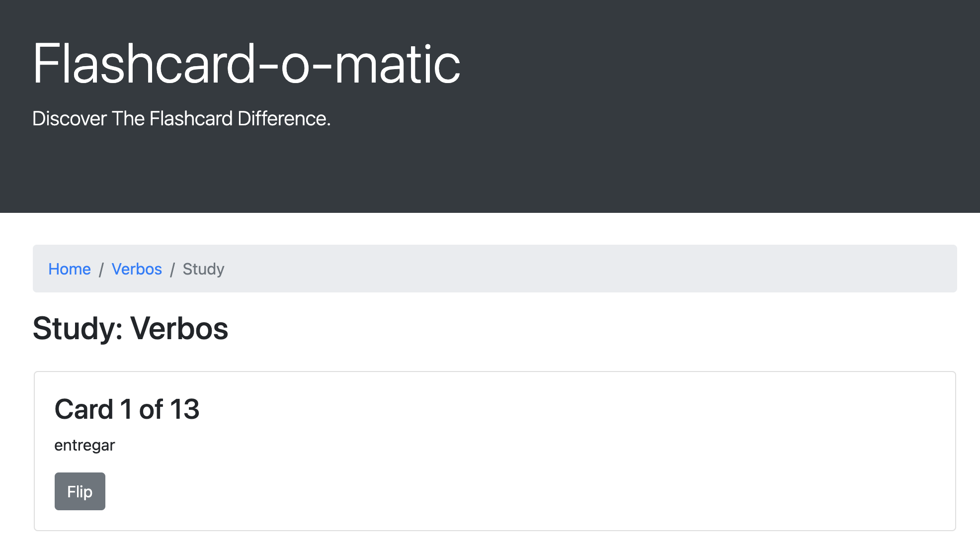Return home via the Home breadcrumb link

point(70,269)
